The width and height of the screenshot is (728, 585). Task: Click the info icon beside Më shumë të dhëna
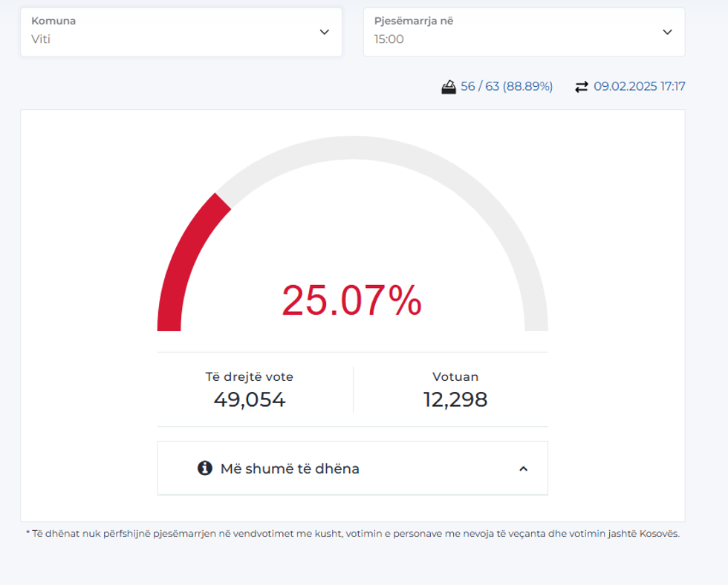[205, 468]
